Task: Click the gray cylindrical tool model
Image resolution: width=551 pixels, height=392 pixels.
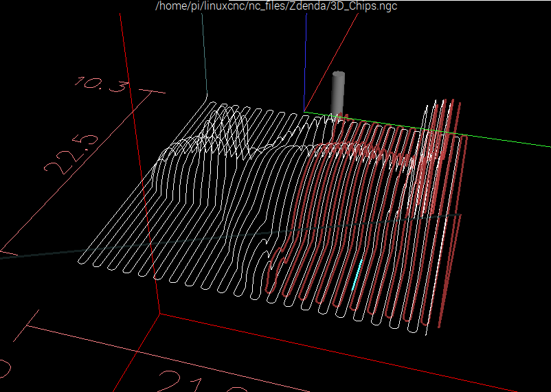Action: (x=339, y=91)
